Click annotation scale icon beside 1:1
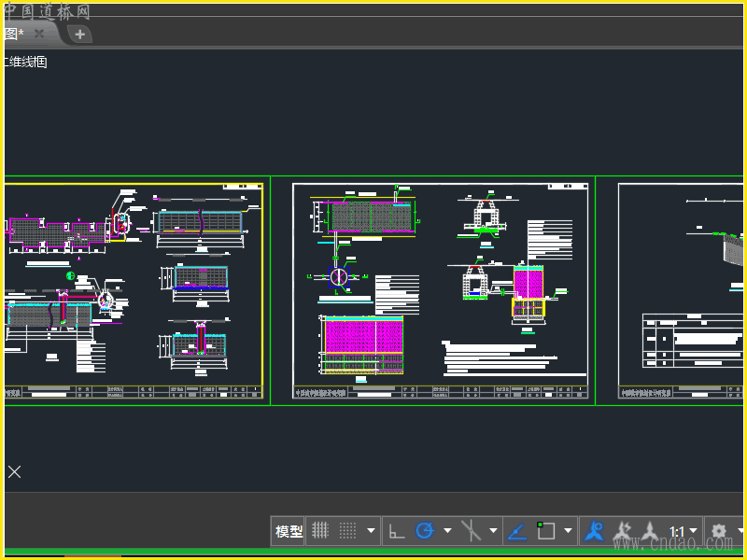 (x=649, y=531)
